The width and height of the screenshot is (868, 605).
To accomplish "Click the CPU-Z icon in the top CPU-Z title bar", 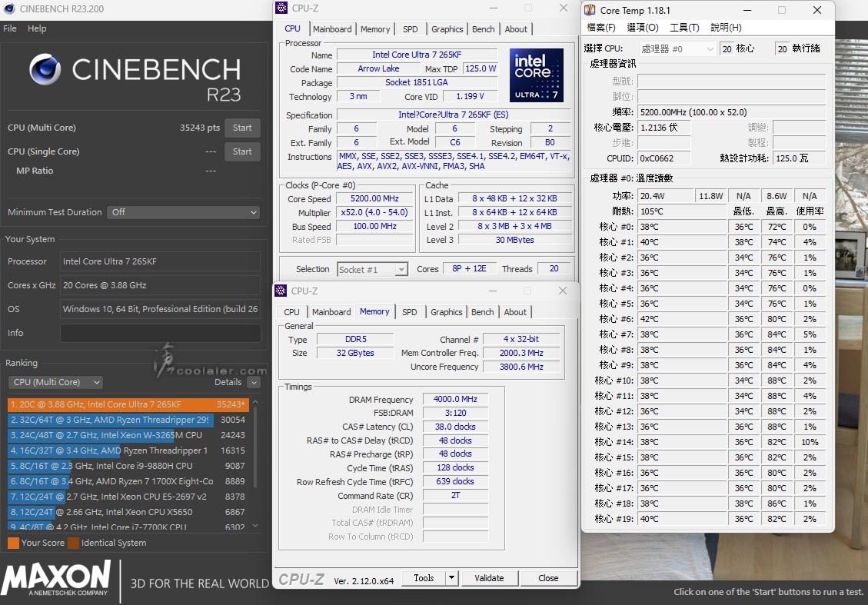I will pos(281,8).
